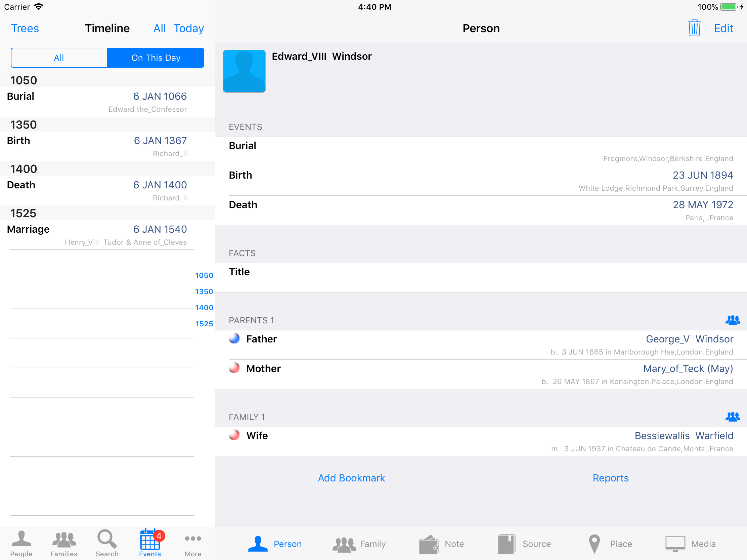
Task: Tap Add Bookmark link
Action: pos(351,478)
